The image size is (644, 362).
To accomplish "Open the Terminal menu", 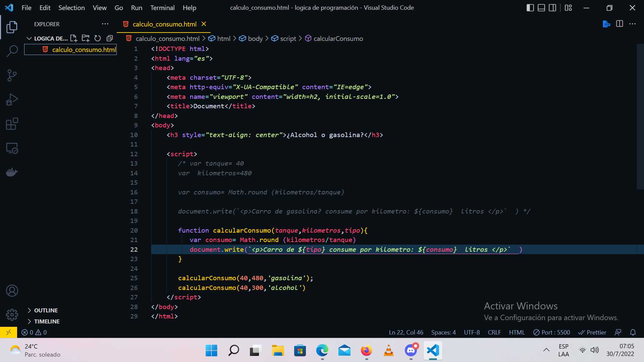I will pos(162,8).
